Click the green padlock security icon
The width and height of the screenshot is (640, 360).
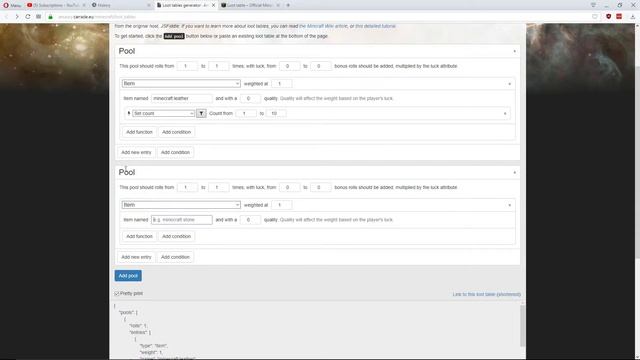[51, 17]
